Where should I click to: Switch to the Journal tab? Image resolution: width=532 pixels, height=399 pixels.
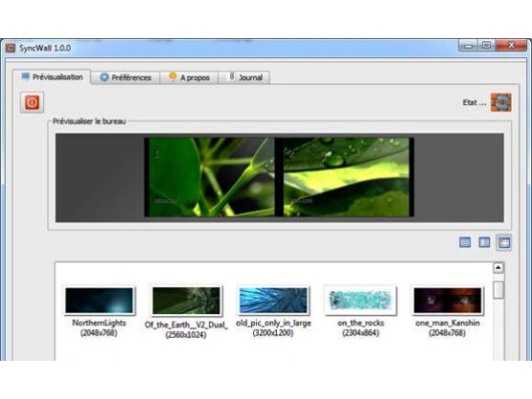(x=245, y=77)
